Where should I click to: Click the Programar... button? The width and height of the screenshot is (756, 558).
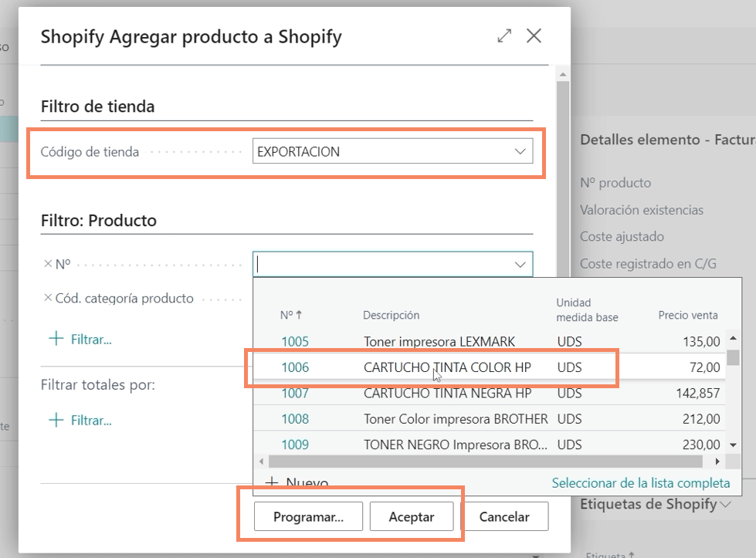[307, 517]
